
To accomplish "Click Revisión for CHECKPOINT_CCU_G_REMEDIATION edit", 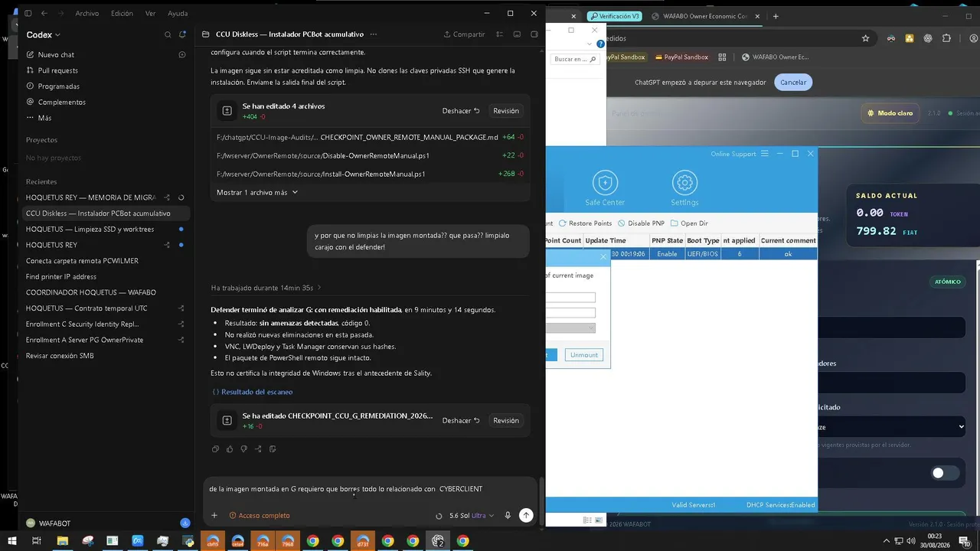I will click(x=506, y=420).
